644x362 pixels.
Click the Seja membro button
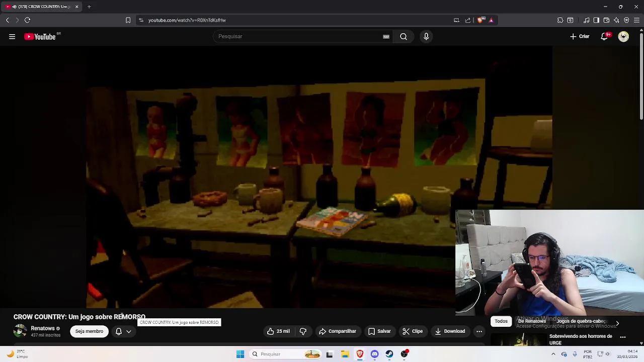89,331
